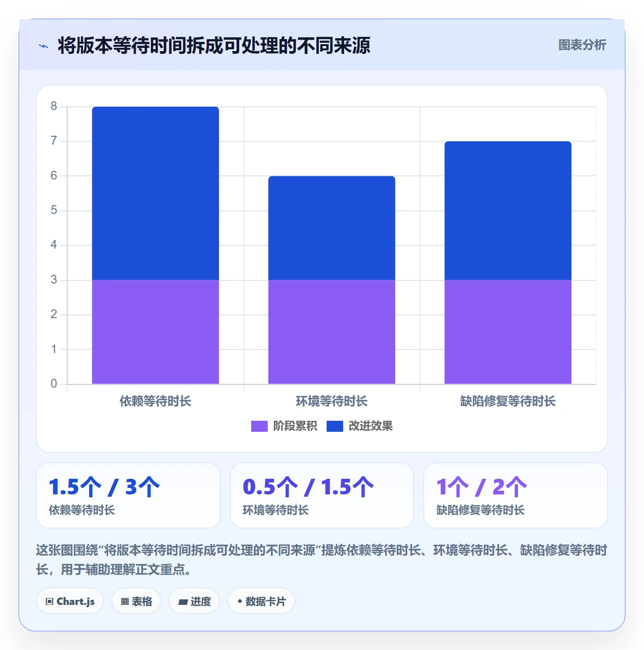Click the title 将版本等待时间拆成可处理的不同来源
Viewport: 644px width, 650px height.
pyautogui.click(x=214, y=46)
